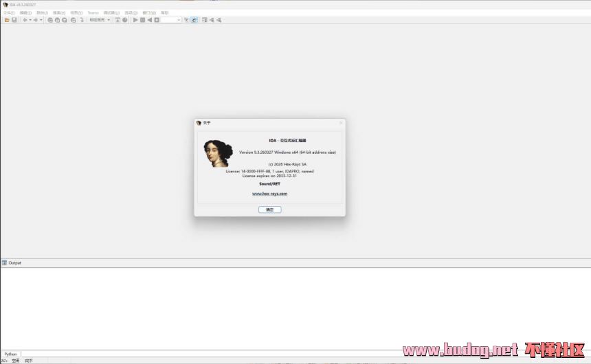
Task: Click 确定 button in the About dialog
Action: coord(269,209)
